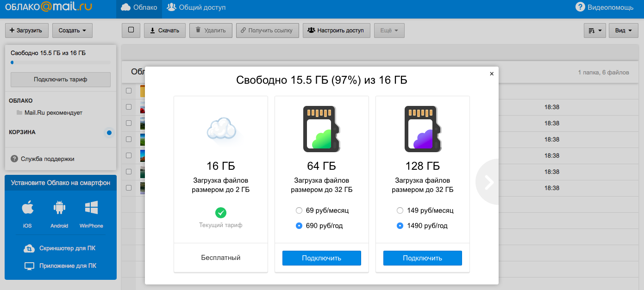644x290 pixels.
Task: Select 69 руб/месяц radio option
Action: point(299,210)
